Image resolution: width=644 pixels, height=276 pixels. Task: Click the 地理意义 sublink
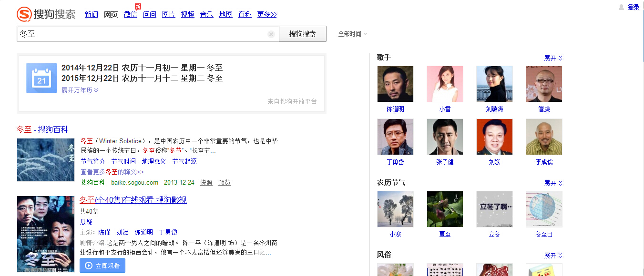coord(154,161)
